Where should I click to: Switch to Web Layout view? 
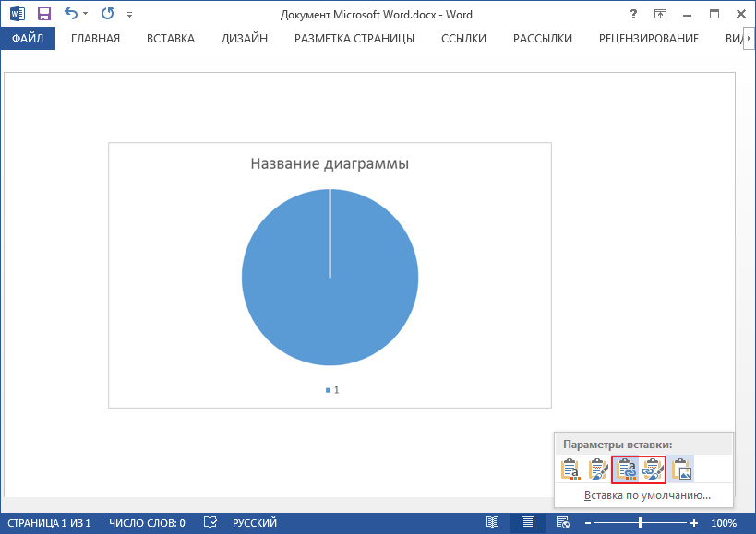coord(562,523)
